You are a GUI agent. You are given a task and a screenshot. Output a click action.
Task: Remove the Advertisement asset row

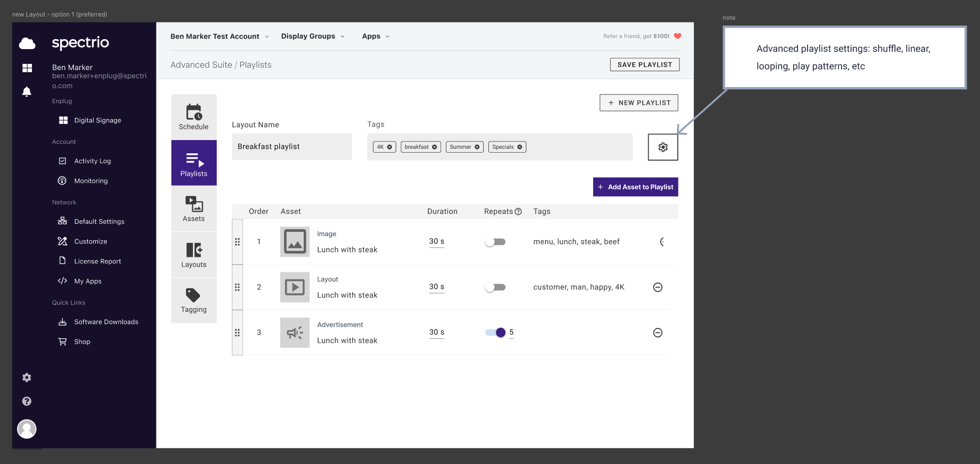[658, 332]
